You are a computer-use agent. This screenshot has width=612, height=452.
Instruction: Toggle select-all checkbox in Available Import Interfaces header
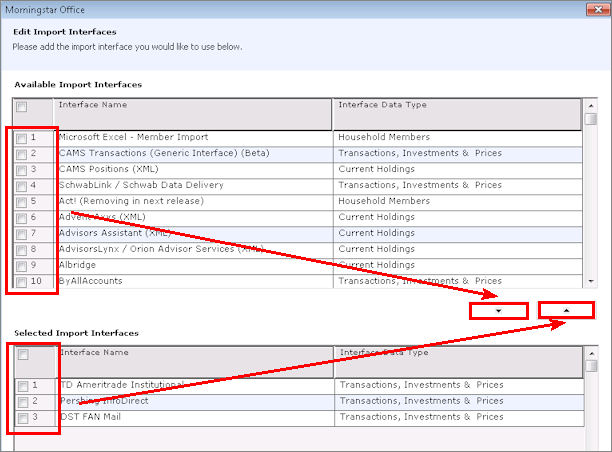point(22,107)
